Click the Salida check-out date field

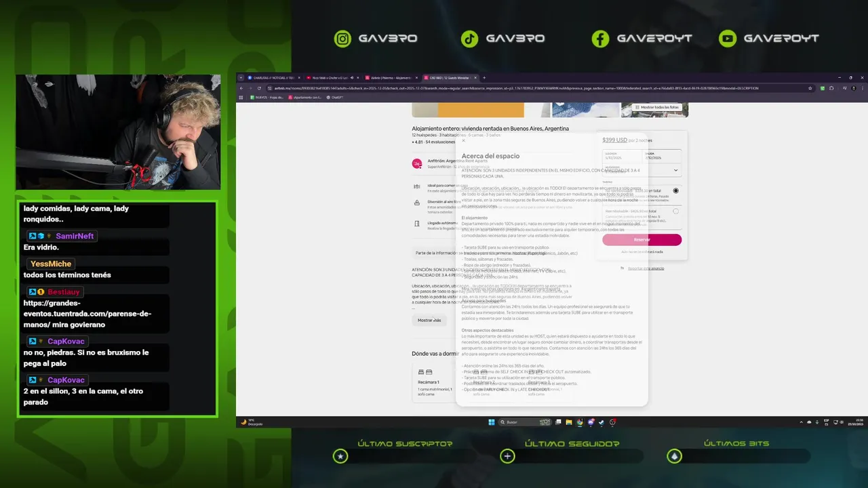[x=662, y=156]
